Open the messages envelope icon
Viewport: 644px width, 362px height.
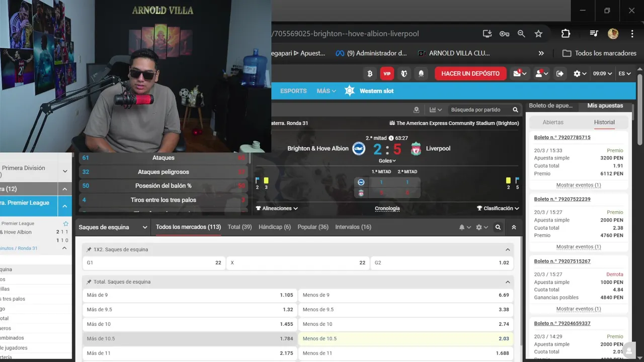coord(520,73)
